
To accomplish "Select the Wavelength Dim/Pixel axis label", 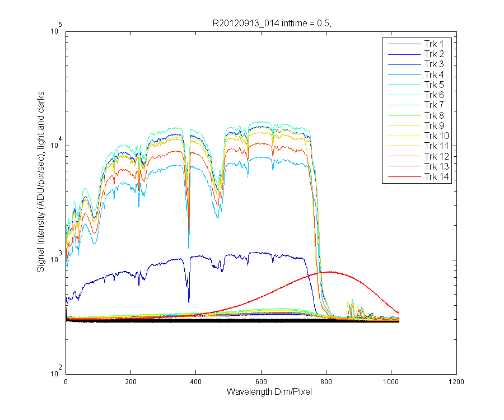I will 269,392.
